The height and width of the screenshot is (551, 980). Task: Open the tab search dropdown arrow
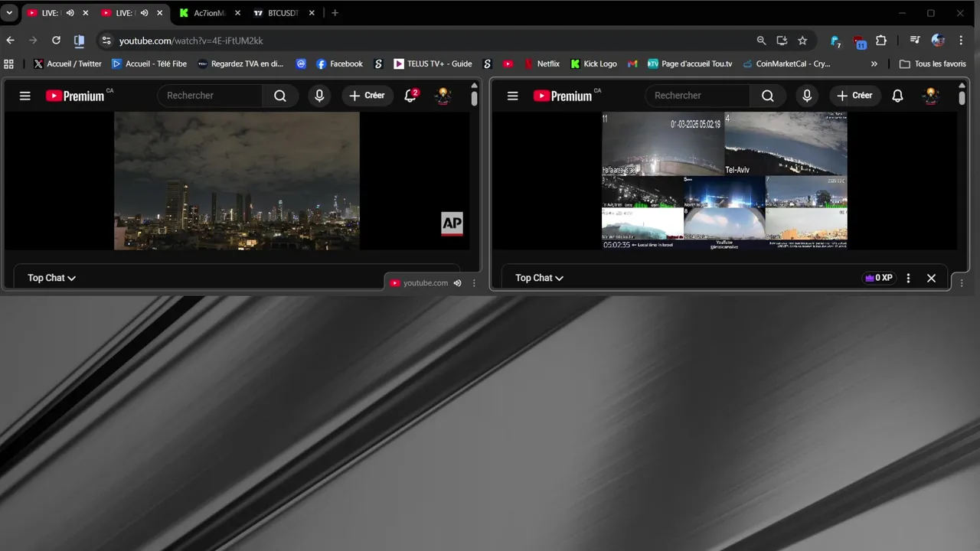click(x=9, y=13)
